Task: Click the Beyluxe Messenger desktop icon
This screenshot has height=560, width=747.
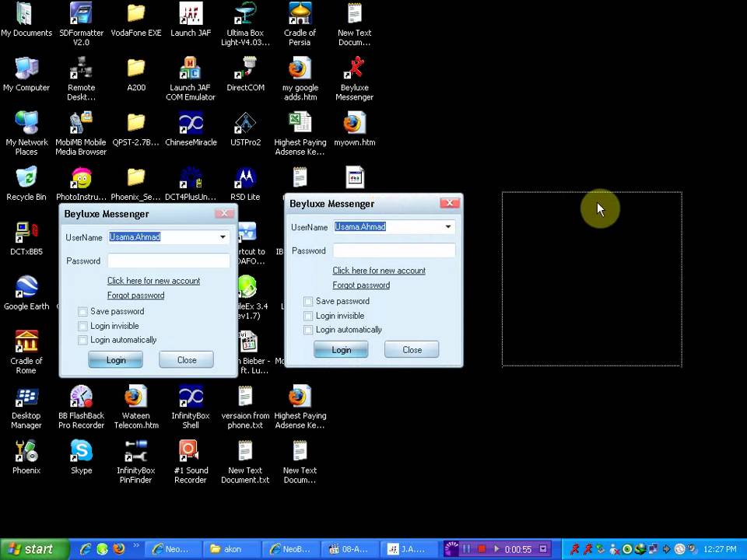Action: click(355, 79)
